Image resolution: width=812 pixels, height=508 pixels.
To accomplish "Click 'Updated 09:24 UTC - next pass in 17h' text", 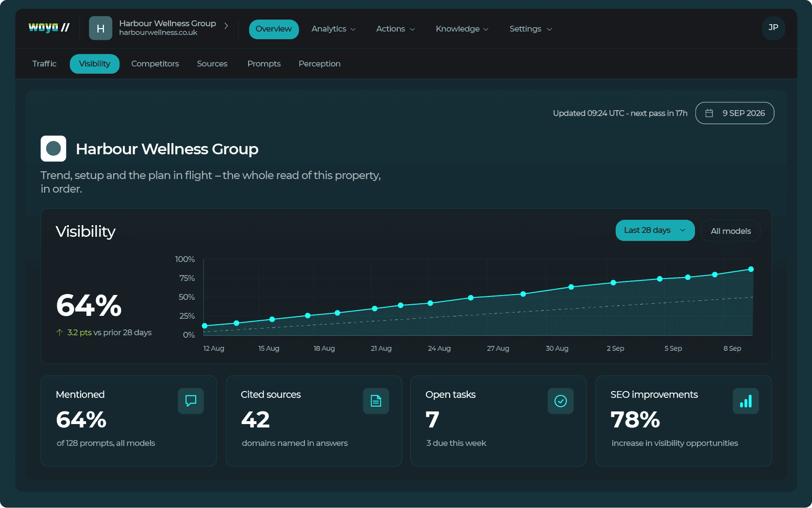I will pos(620,113).
